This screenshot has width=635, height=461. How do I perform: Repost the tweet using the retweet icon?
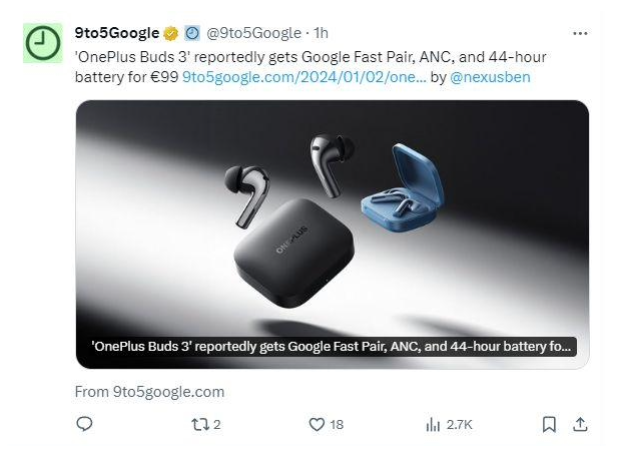(x=200, y=425)
